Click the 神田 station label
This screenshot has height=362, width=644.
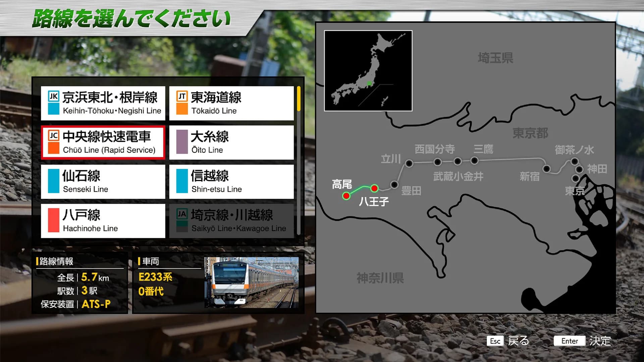[x=597, y=169]
